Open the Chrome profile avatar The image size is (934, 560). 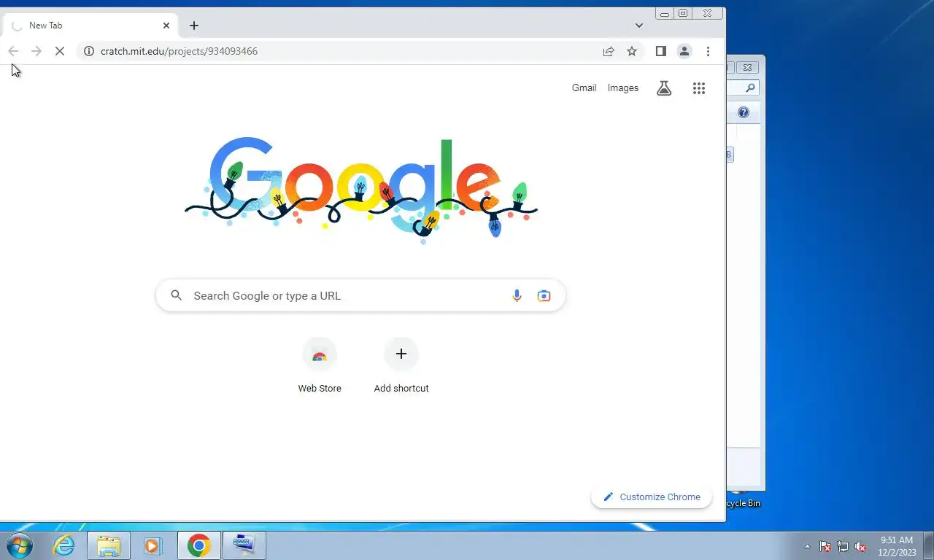coord(684,51)
